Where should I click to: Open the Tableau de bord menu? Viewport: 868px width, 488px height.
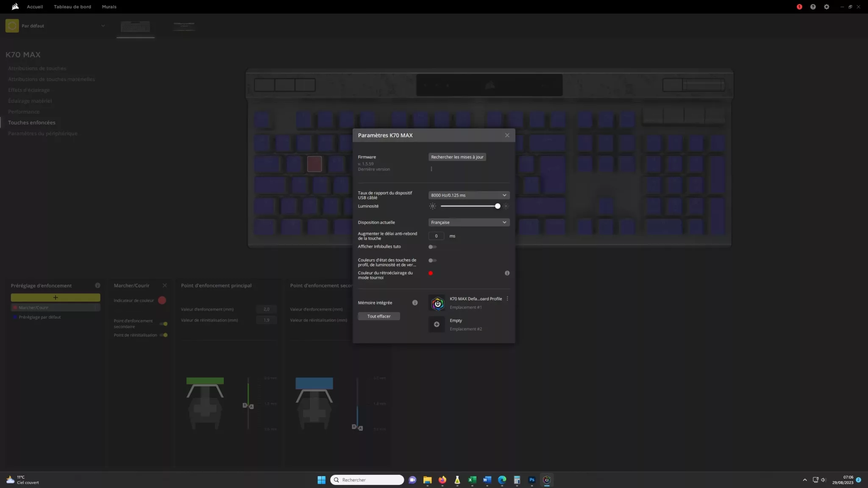(x=72, y=7)
